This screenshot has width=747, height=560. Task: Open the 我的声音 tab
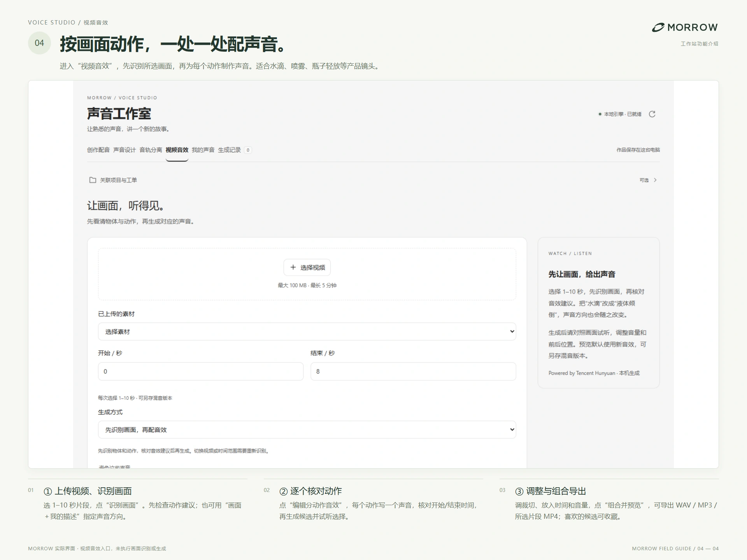203,150
